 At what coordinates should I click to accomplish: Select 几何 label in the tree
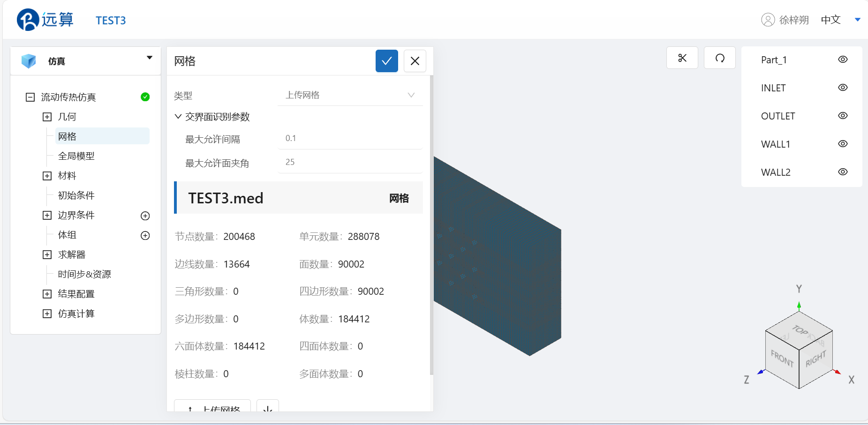click(x=67, y=117)
